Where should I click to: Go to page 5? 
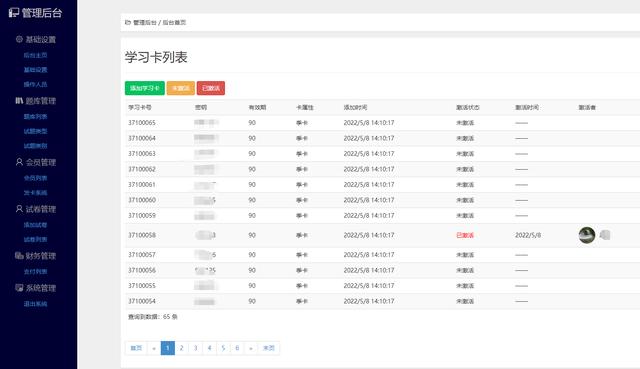pyautogui.click(x=223, y=348)
